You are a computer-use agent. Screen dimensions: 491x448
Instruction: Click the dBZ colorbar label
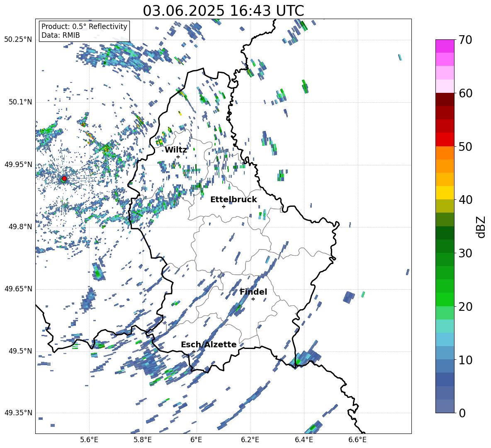[x=481, y=227]
